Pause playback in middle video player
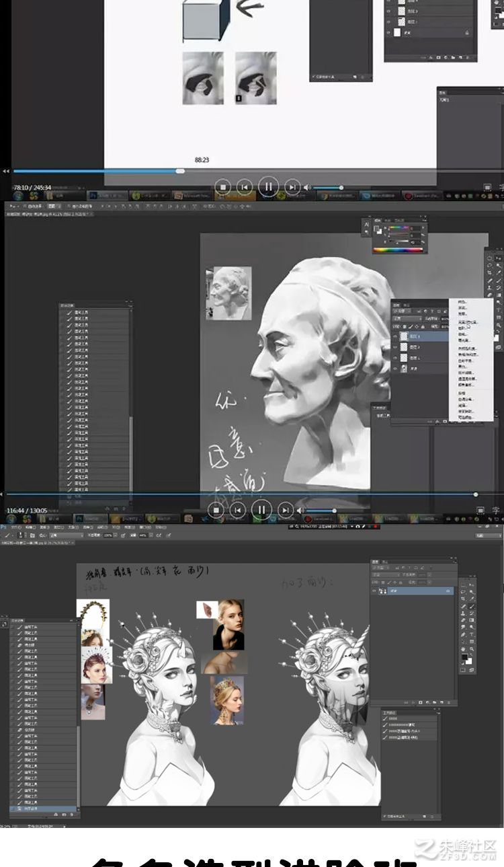This screenshot has width=504, height=867. 261,510
